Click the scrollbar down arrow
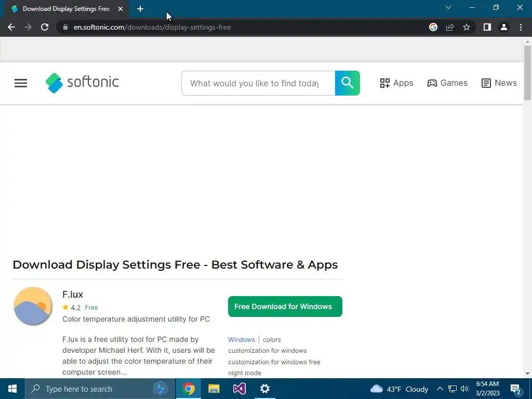 (527, 374)
